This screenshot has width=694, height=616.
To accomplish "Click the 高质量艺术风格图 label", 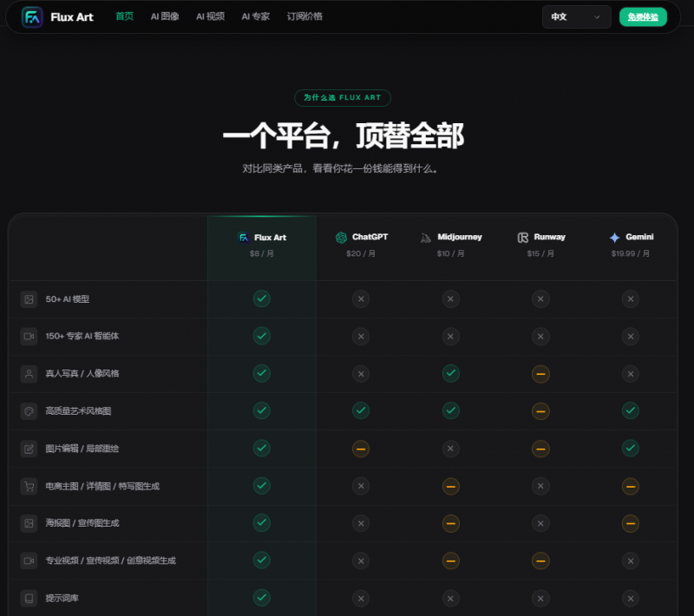I will point(78,411).
